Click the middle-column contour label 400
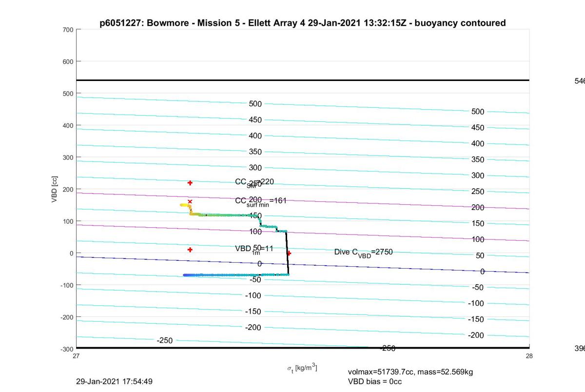The height and width of the screenshot is (392, 585). coord(255,136)
